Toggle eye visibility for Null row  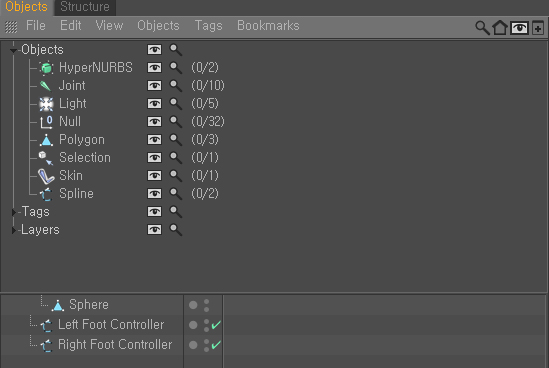[154, 121]
